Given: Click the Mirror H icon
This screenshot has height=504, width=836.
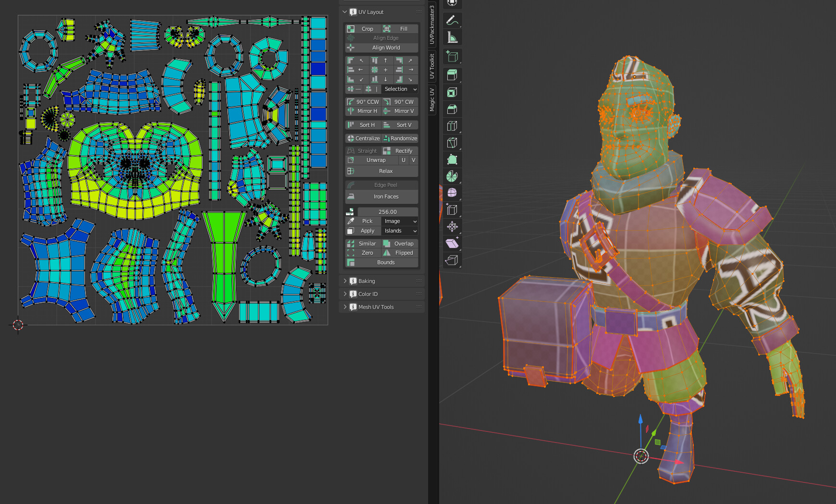Looking at the screenshot, I should (350, 111).
